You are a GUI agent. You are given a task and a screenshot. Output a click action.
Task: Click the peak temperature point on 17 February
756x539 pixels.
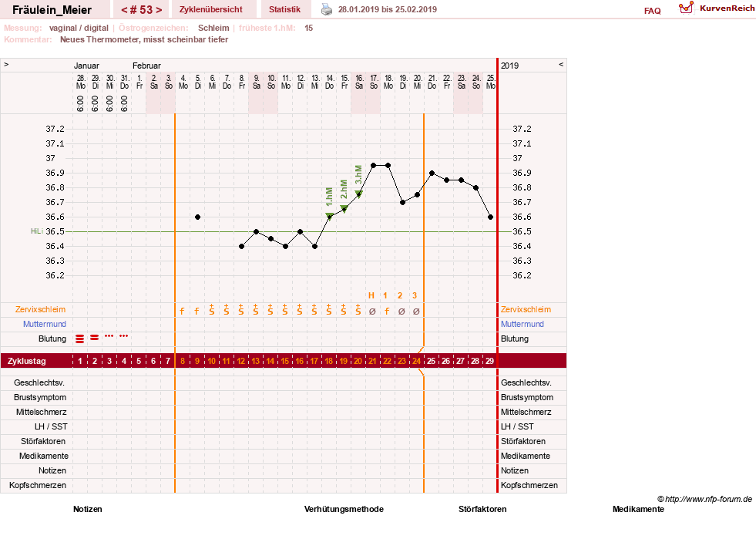(373, 166)
